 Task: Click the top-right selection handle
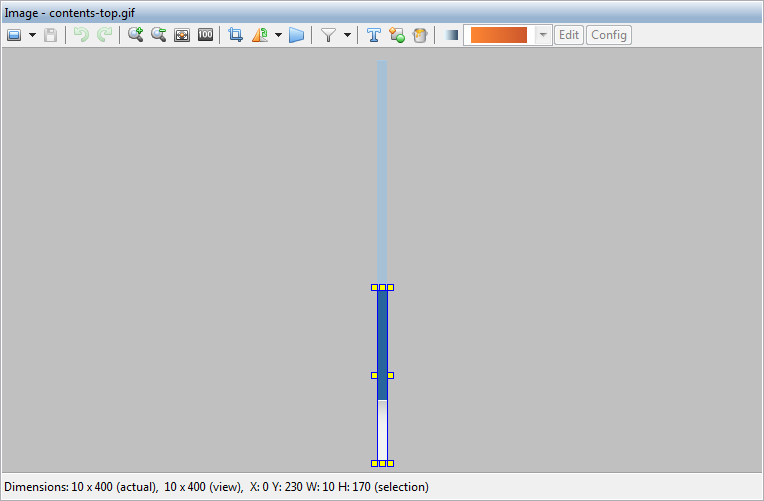point(390,288)
